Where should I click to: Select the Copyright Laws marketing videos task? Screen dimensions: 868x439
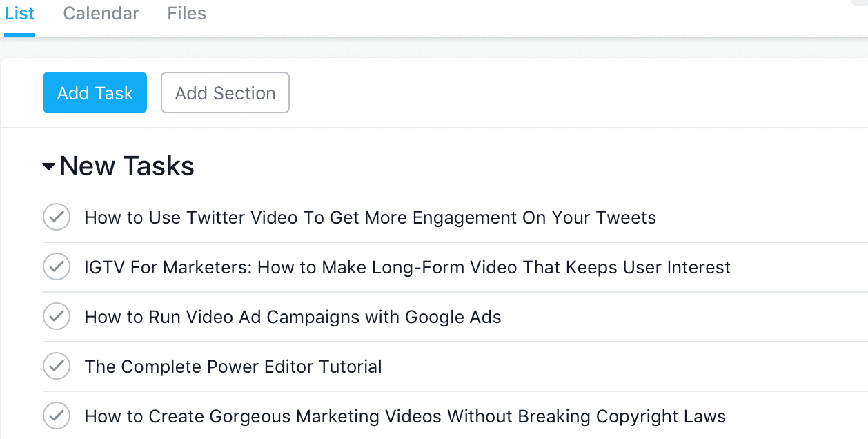coord(405,417)
